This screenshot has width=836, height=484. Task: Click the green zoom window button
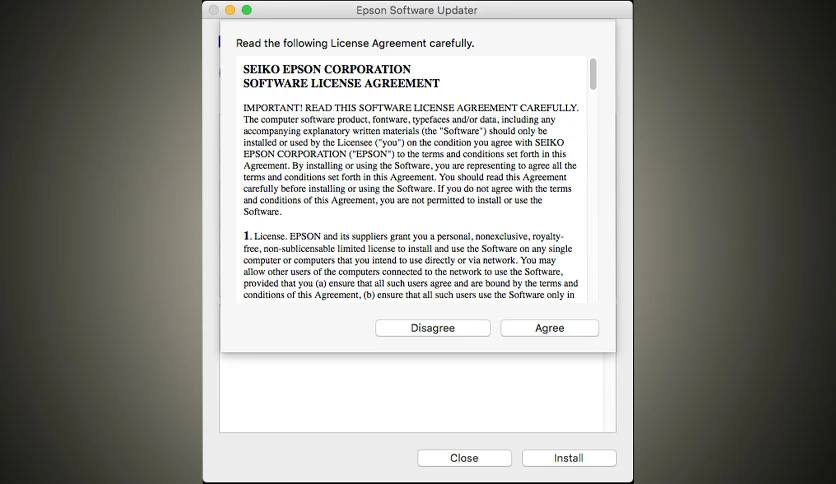pyautogui.click(x=246, y=10)
